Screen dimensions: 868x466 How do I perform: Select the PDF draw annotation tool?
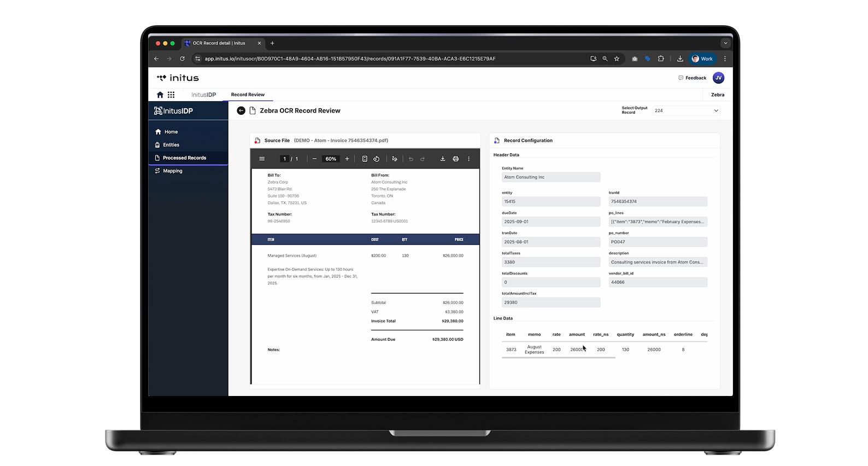395,159
